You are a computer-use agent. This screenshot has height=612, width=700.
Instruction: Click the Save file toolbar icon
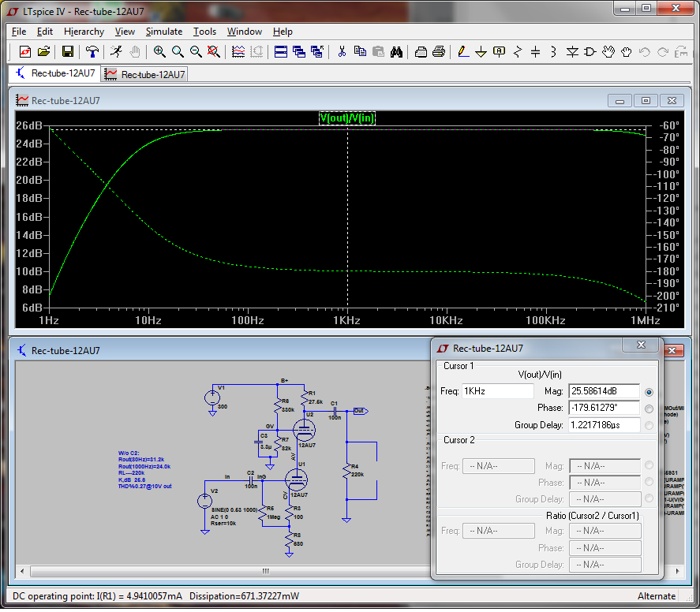pos(68,52)
